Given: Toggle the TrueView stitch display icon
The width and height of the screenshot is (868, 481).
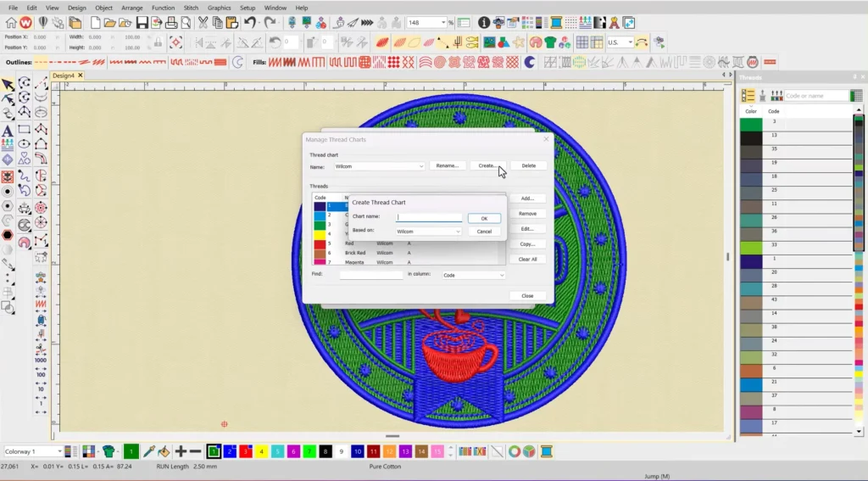Looking at the screenshot, I should click(382, 42).
